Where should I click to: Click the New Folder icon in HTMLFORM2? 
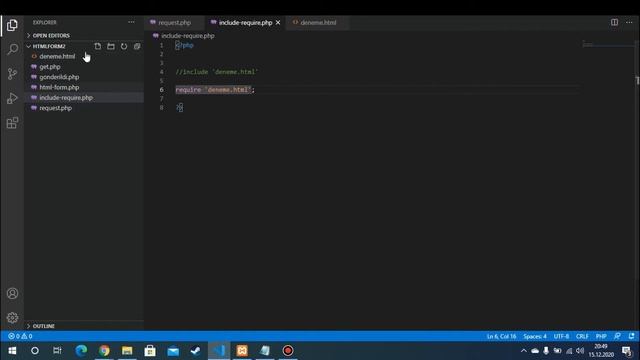coord(111,46)
